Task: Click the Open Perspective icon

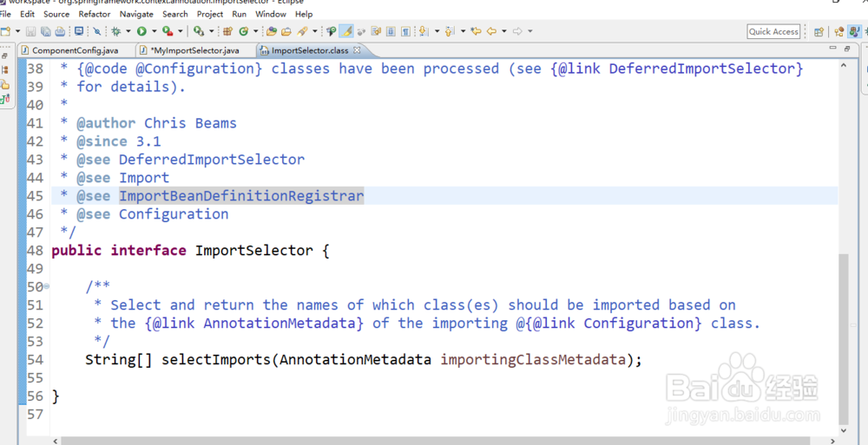Action: click(x=819, y=31)
